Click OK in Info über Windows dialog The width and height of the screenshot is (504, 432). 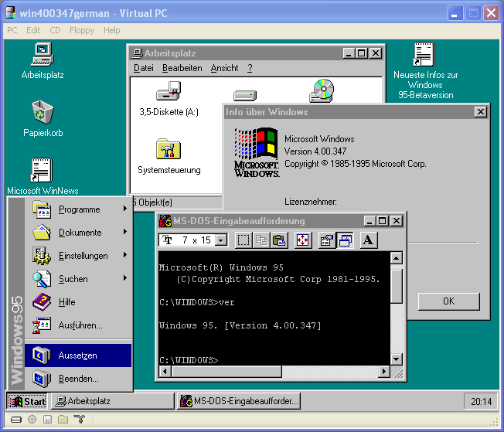[448, 301]
